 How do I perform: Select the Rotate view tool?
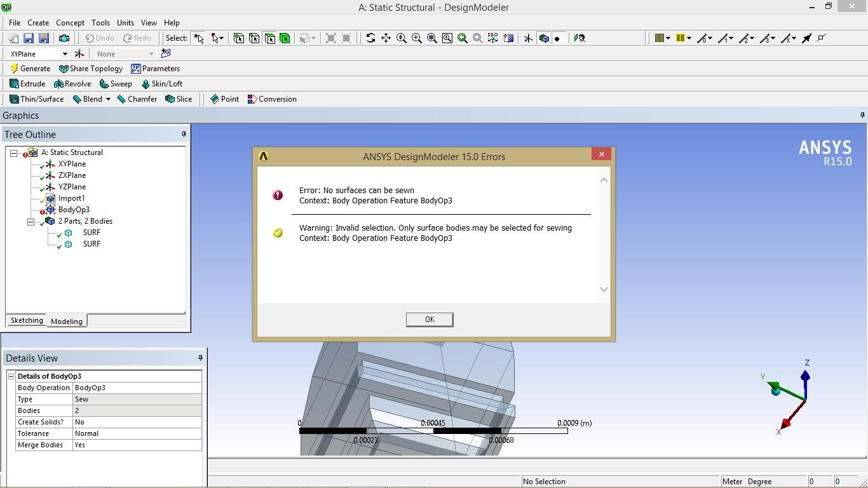370,38
